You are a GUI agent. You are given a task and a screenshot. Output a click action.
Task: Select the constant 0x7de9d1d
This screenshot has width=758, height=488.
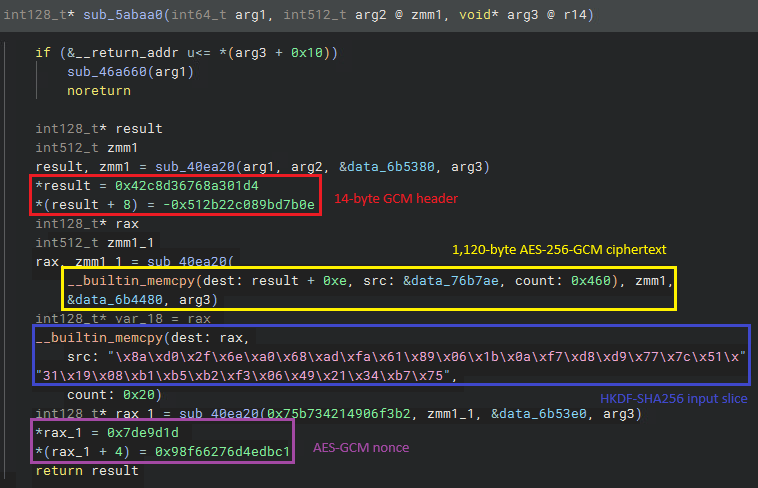[x=143, y=432]
